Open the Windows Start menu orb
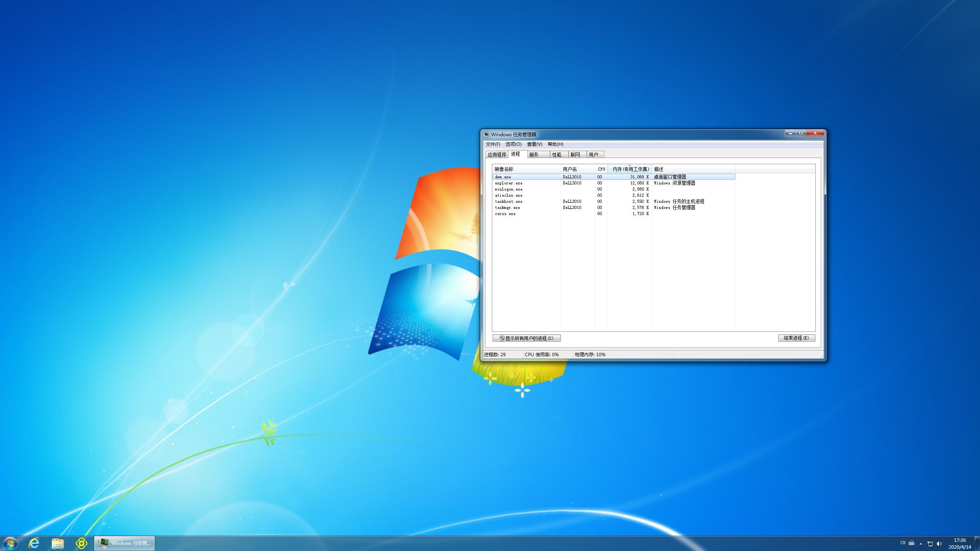The width and height of the screenshot is (980, 551). click(x=10, y=543)
